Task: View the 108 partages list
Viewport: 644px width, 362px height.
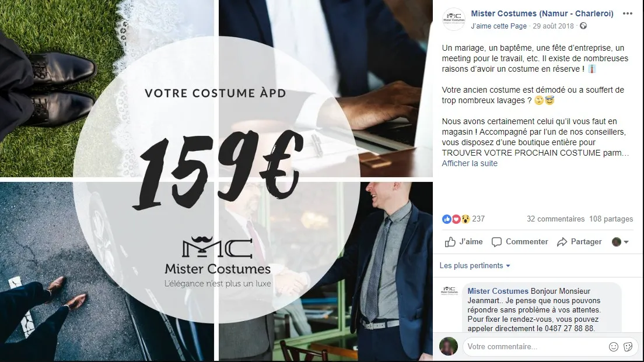Action: [611, 219]
